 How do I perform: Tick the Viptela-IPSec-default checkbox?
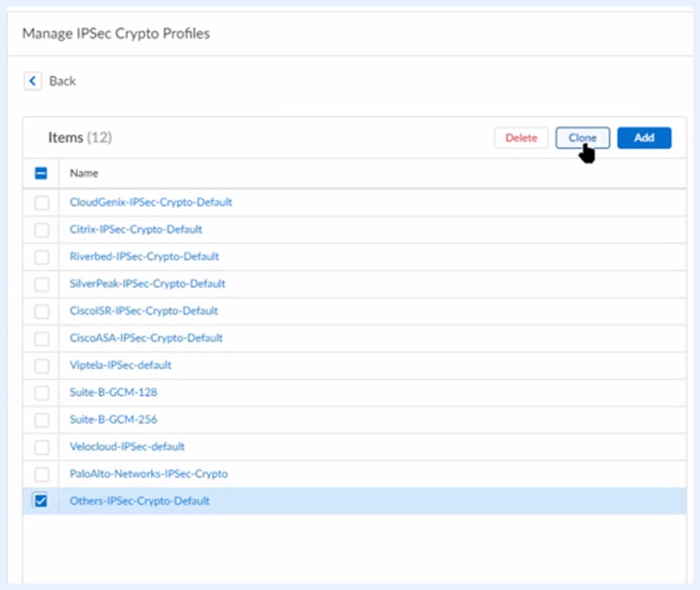coord(41,365)
